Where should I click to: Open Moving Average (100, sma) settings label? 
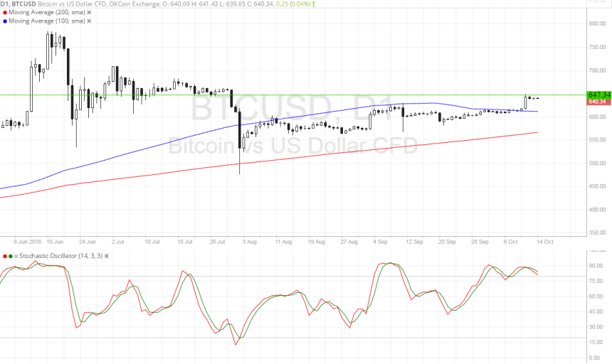(x=47, y=21)
